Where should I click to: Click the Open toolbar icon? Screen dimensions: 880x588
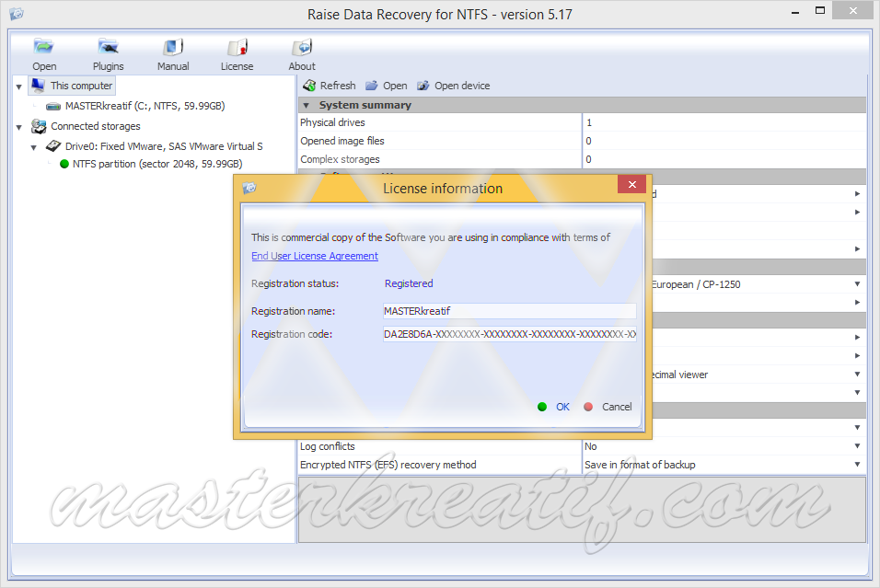44,47
